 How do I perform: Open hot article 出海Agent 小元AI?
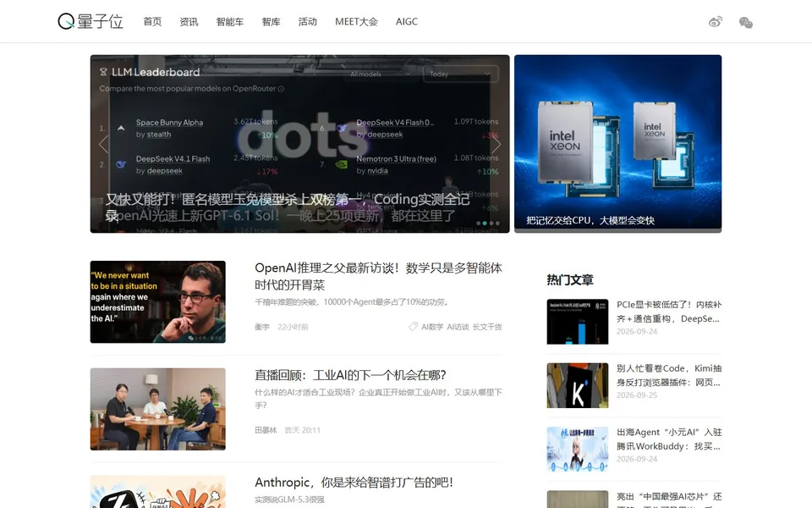tap(668, 439)
